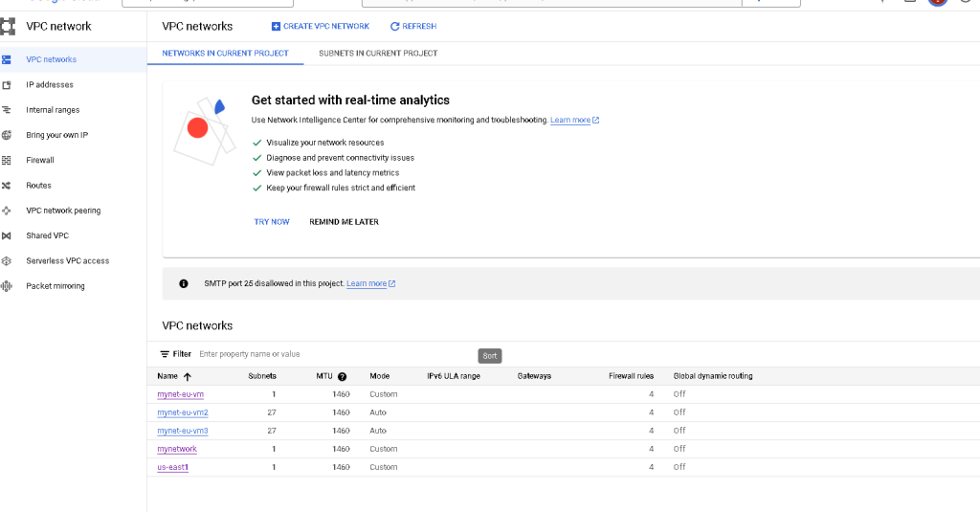This screenshot has width=980, height=512.
Task: Open the Firewall section
Action: 40,160
